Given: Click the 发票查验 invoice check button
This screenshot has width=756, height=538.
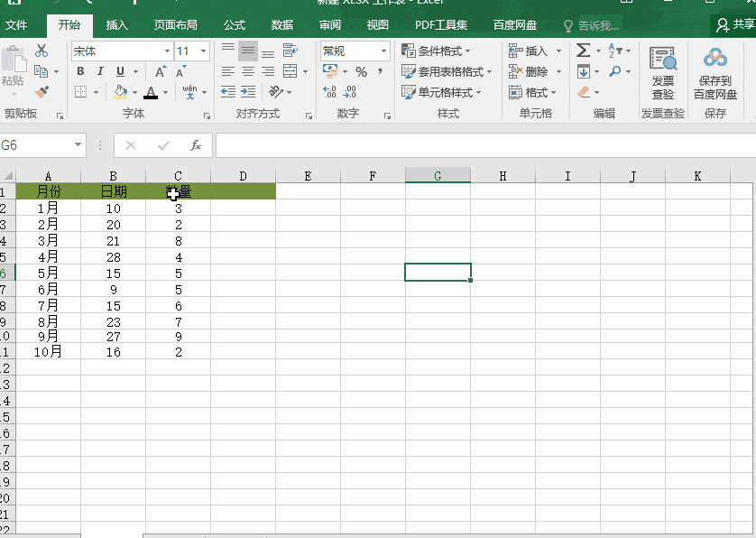Looking at the screenshot, I should [663, 73].
